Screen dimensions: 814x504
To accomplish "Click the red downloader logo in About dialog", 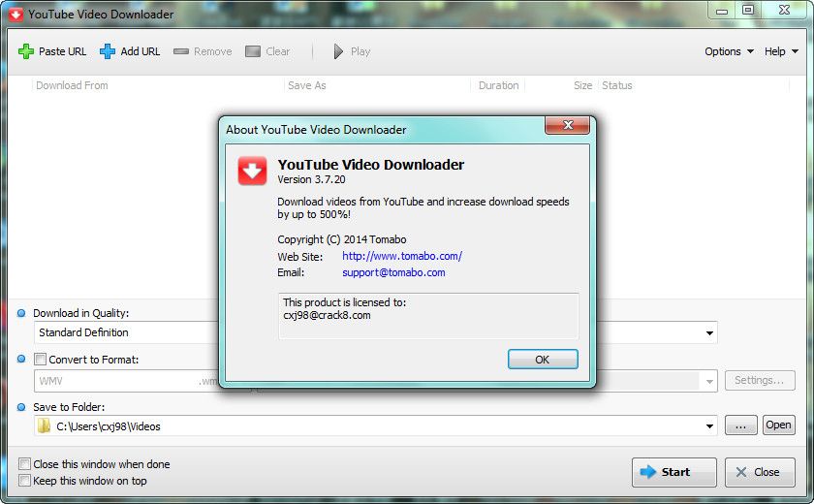I will tap(252, 171).
